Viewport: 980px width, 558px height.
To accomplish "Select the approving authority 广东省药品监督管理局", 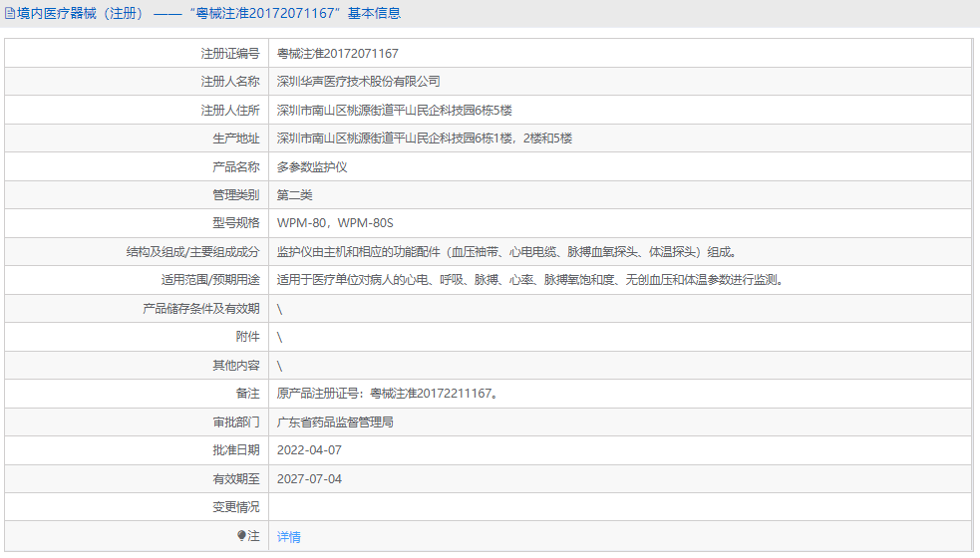I will coord(335,422).
